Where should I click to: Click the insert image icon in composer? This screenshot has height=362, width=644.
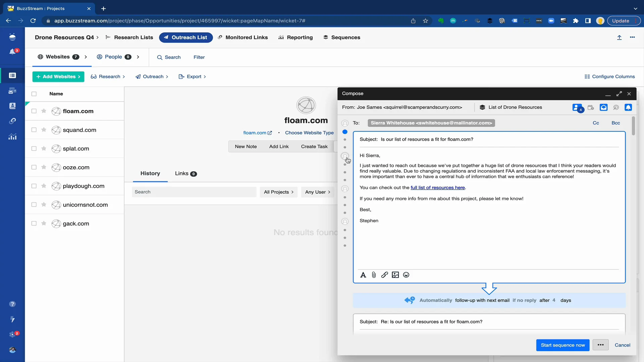[395, 275]
